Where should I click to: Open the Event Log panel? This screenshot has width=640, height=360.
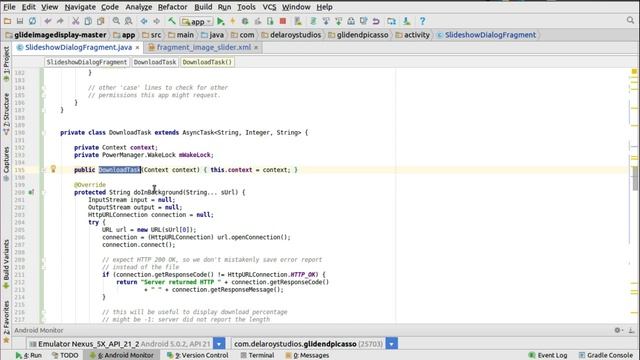(548, 355)
